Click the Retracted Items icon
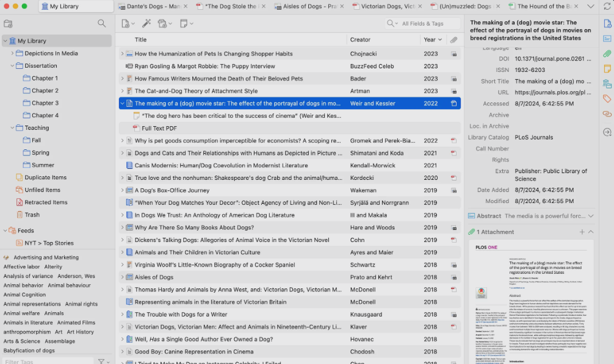Screen dimensions: 614x364 coord(19,202)
